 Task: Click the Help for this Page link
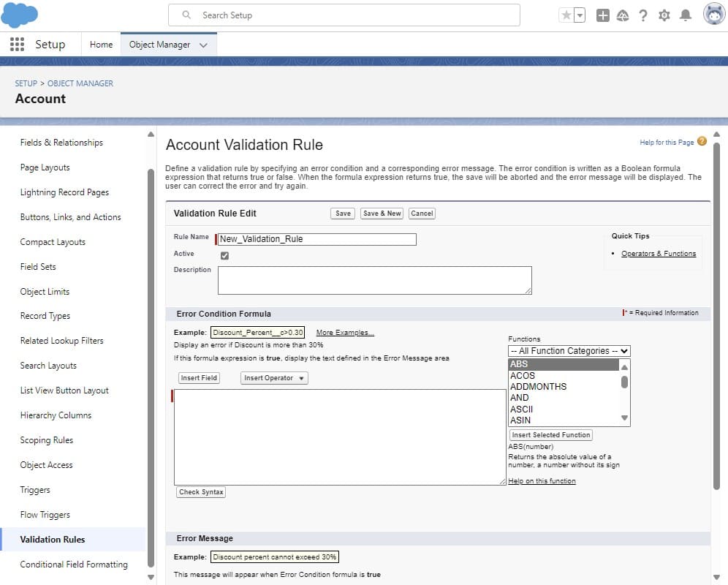667,142
